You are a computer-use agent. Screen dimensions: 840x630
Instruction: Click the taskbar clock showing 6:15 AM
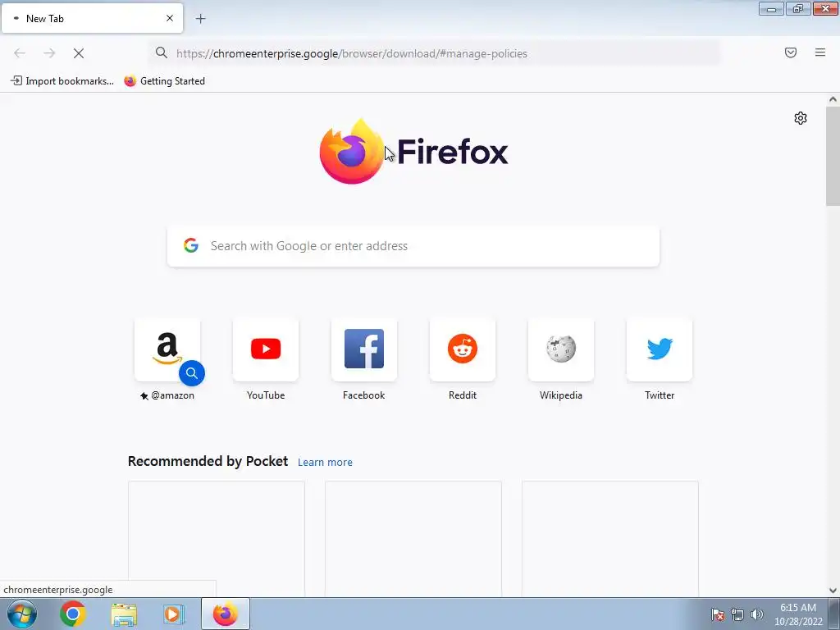pyautogui.click(x=798, y=614)
